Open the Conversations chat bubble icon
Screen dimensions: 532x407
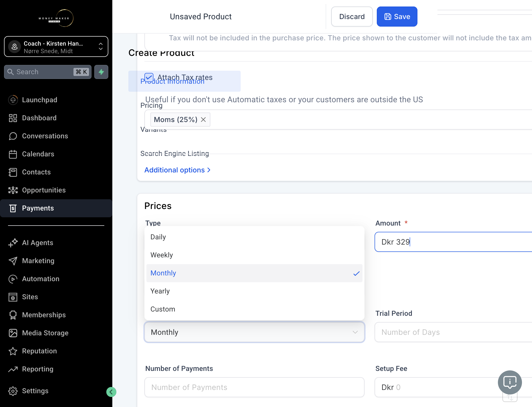coord(13,136)
